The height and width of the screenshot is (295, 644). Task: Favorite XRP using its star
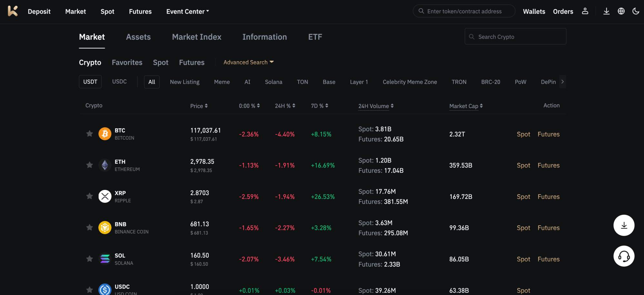point(89,196)
